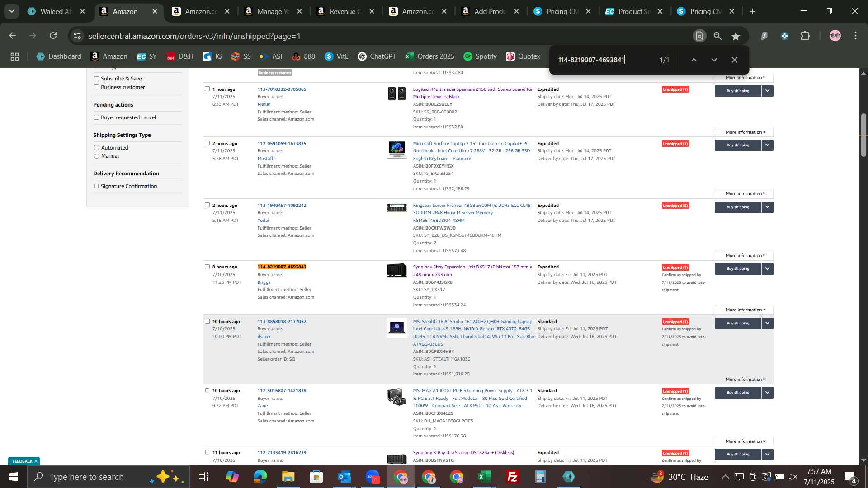Viewport: 868px width, 488px height.
Task: Open order link 113-1940457-1092242
Action: coord(282,206)
